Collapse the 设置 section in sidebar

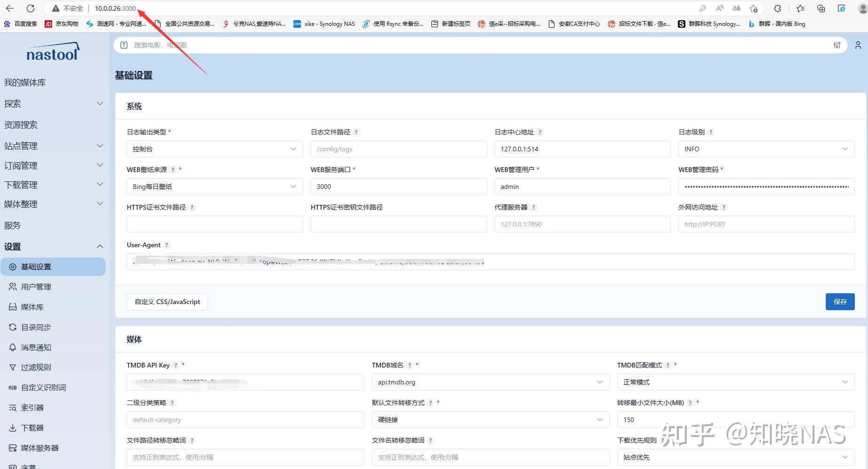[53, 246]
